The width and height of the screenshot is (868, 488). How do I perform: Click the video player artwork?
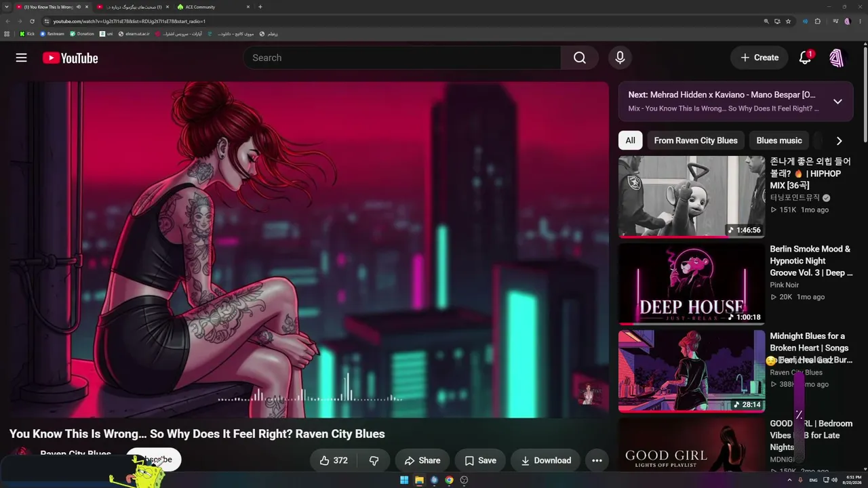[309, 250]
